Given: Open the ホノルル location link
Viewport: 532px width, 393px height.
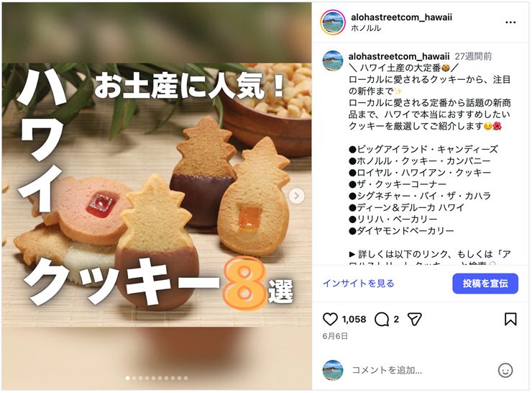Looking at the screenshot, I should (x=366, y=28).
